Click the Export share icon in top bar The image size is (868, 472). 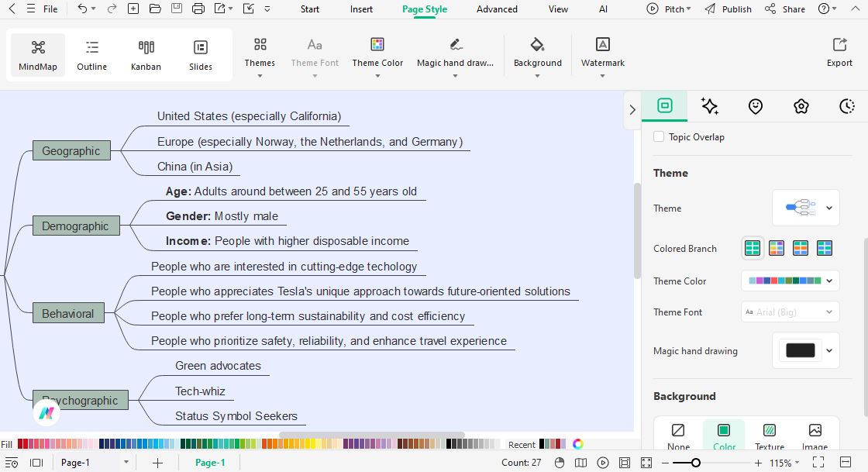(x=220, y=9)
